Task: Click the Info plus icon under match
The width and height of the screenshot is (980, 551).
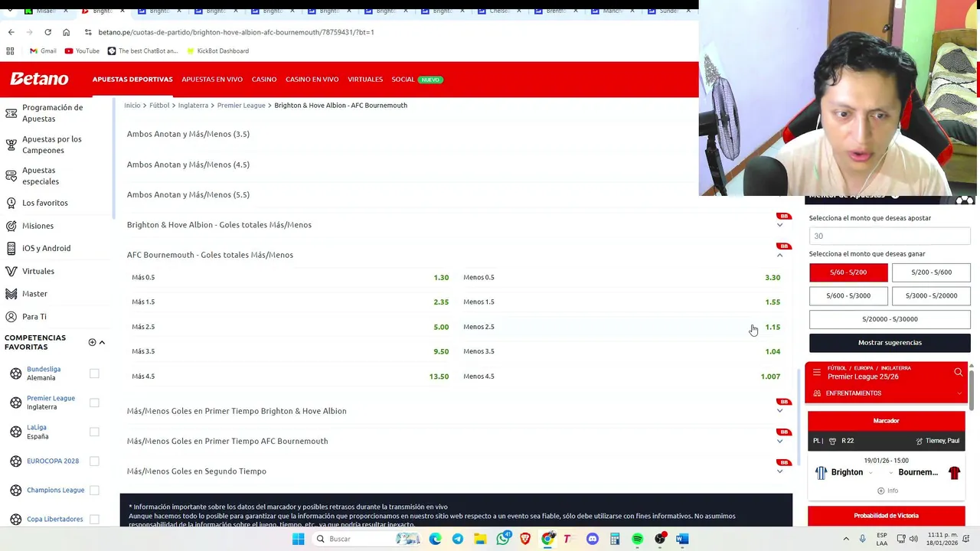Action: point(880,491)
